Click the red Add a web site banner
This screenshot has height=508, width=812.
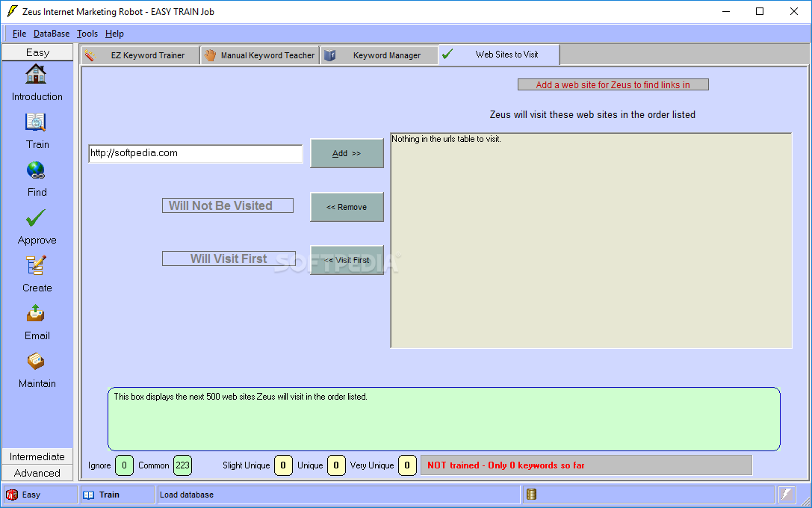[613, 84]
